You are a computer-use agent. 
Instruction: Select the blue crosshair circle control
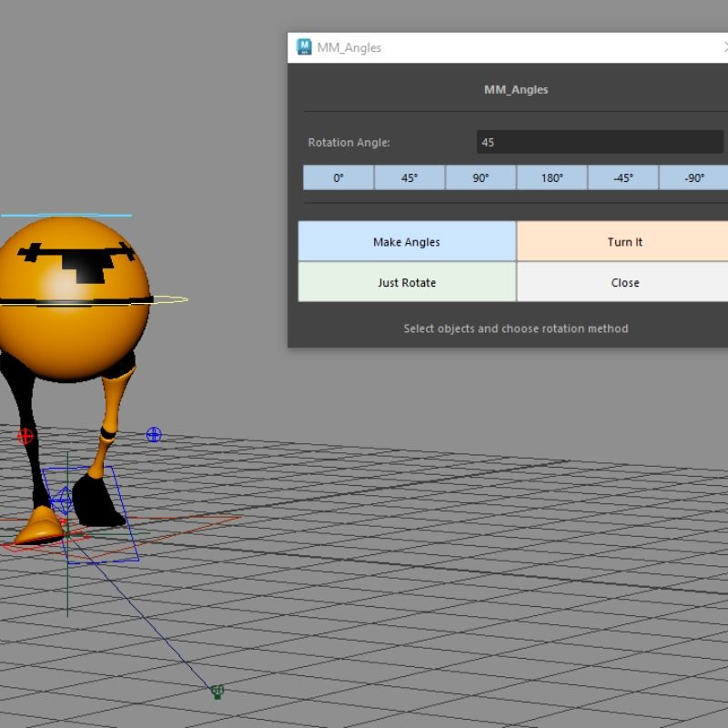pyautogui.click(x=154, y=435)
